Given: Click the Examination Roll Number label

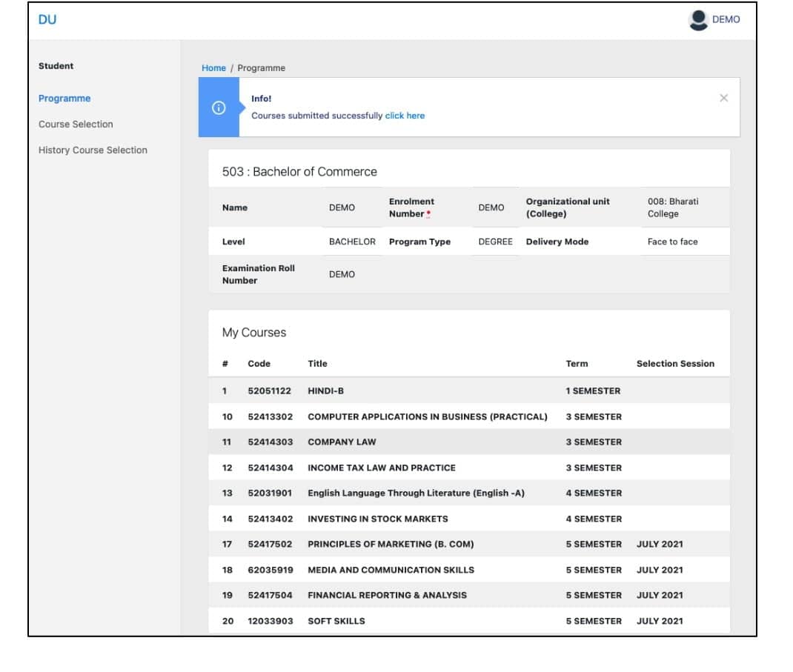Looking at the screenshot, I should click(259, 275).
